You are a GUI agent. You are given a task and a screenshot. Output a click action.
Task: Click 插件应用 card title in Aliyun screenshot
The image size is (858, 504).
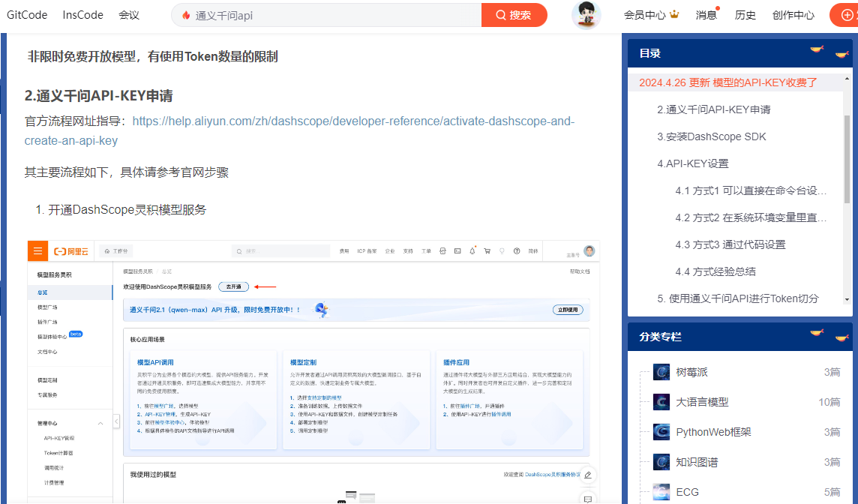coord(456,362)
